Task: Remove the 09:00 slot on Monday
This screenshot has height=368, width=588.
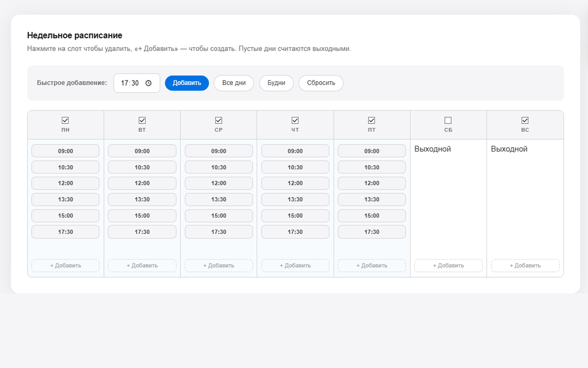Action: point(66,151)
